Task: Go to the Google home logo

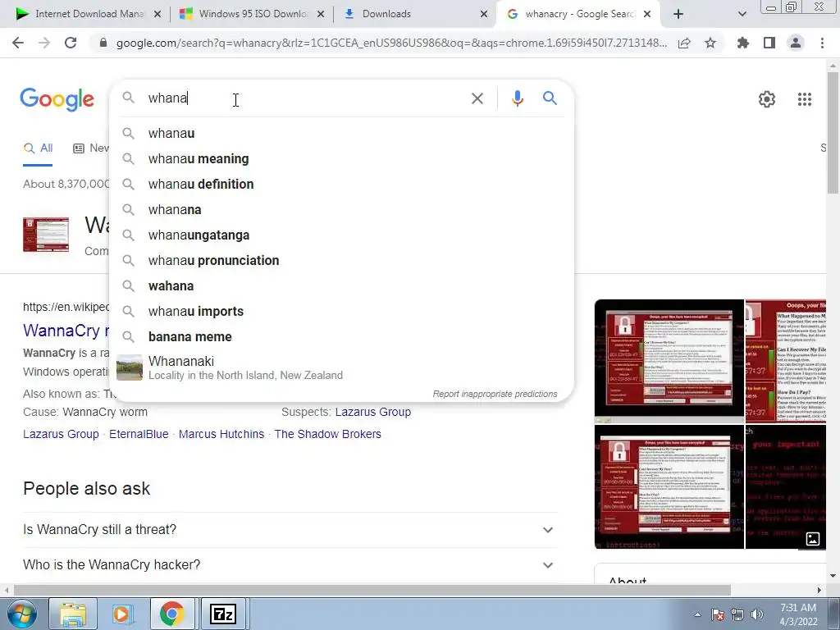Action: pyautogui.click(x=57, y=99)
